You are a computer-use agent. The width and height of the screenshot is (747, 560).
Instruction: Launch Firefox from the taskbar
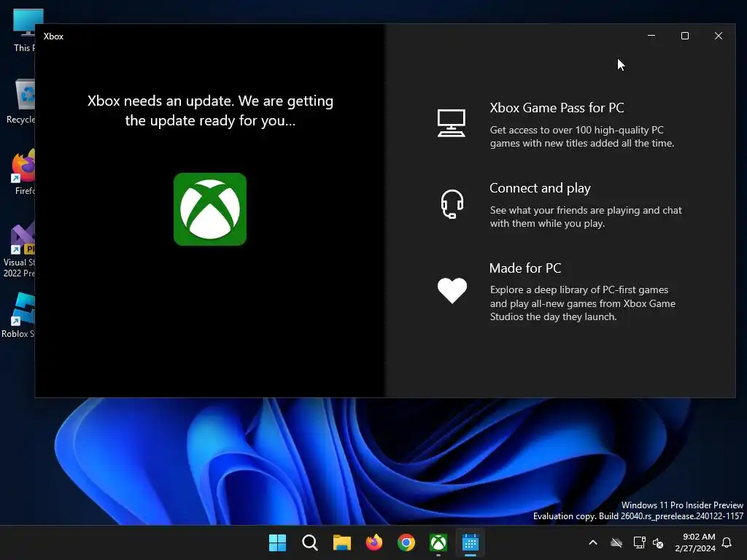[374, 542]
